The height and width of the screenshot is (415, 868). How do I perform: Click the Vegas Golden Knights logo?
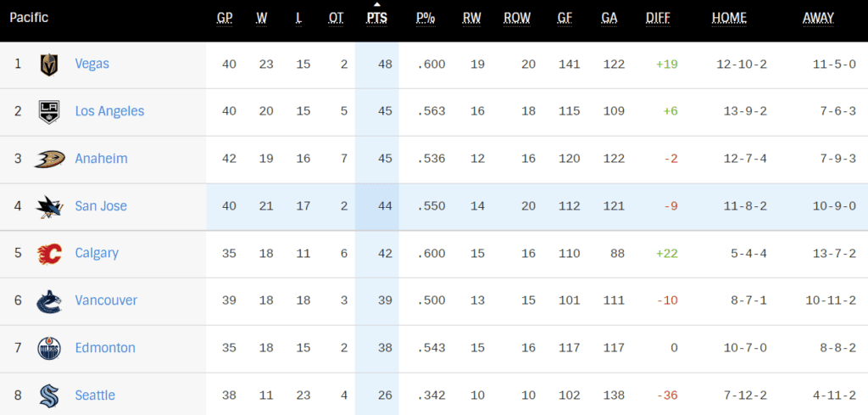[x=48, y=64]
